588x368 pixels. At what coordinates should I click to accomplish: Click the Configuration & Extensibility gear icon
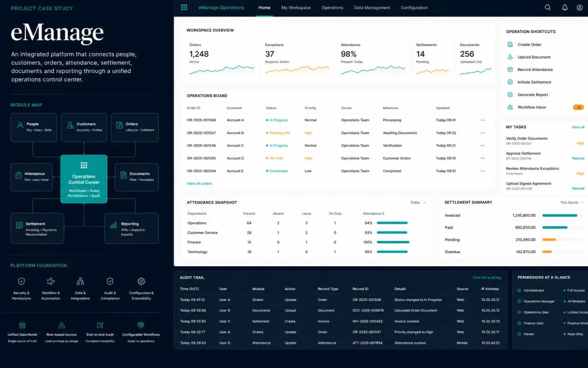(x=141, y=281)
